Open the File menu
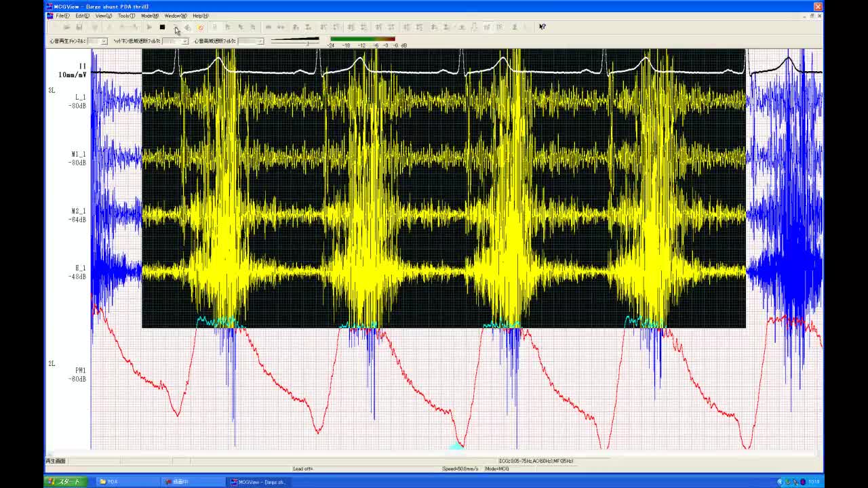Screen dimensions: 868x488 [x=62, y=16]
